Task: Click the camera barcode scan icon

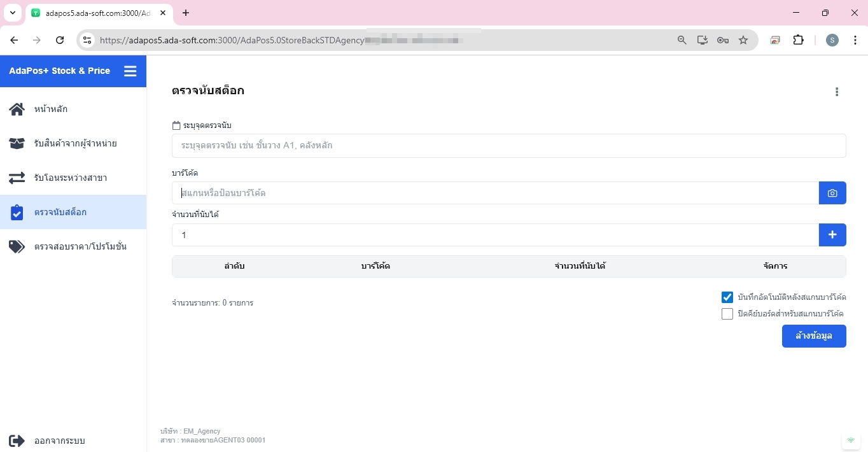Action: point(832,193)
